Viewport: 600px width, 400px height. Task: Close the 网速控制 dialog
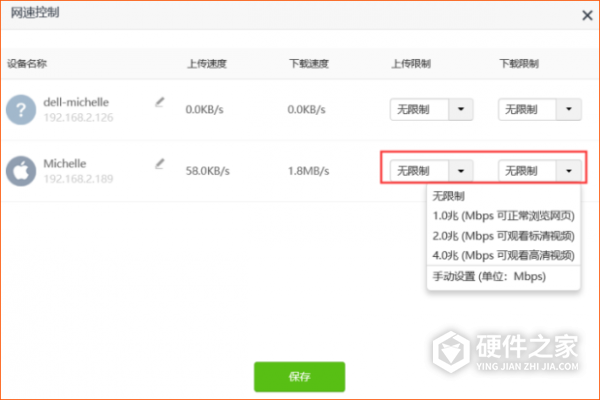point(585,14)
